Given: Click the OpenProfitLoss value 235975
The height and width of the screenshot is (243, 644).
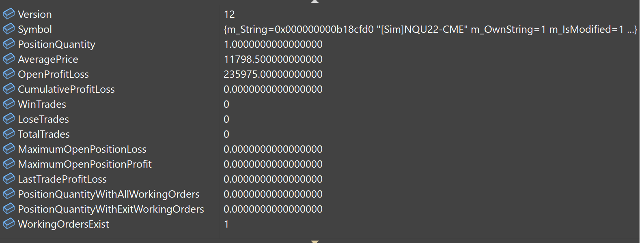Looking at the screenshot, I should click(273, 75).
